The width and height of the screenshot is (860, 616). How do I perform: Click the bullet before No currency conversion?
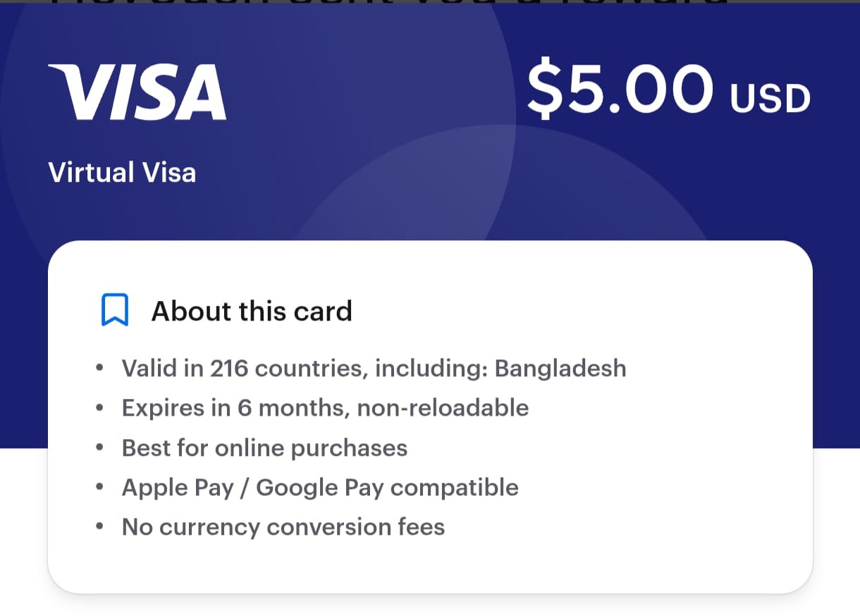tap(100, 527)
